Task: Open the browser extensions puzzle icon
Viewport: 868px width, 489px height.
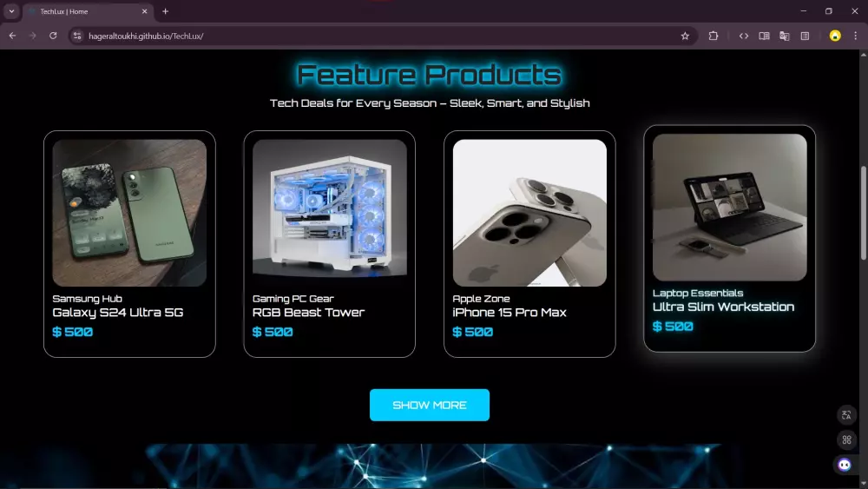Action: pyautogui.click(x=713, y=36)
